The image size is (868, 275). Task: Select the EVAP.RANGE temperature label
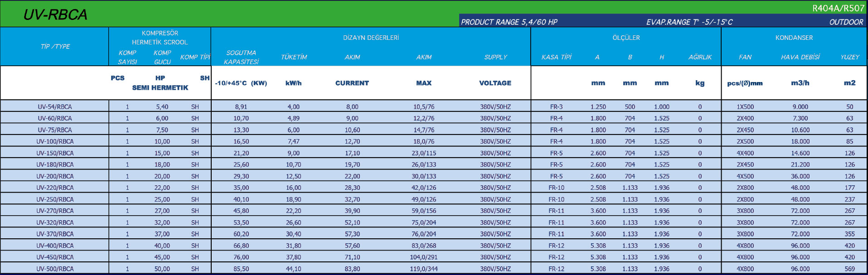point(689,22)
